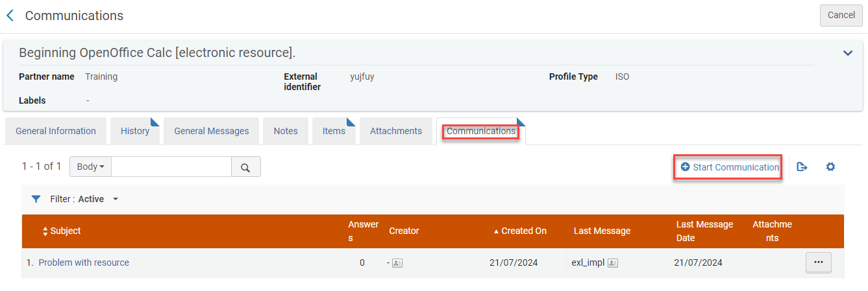Open row actions ellipsis menu
868x291 pixels.
(818, 262)
